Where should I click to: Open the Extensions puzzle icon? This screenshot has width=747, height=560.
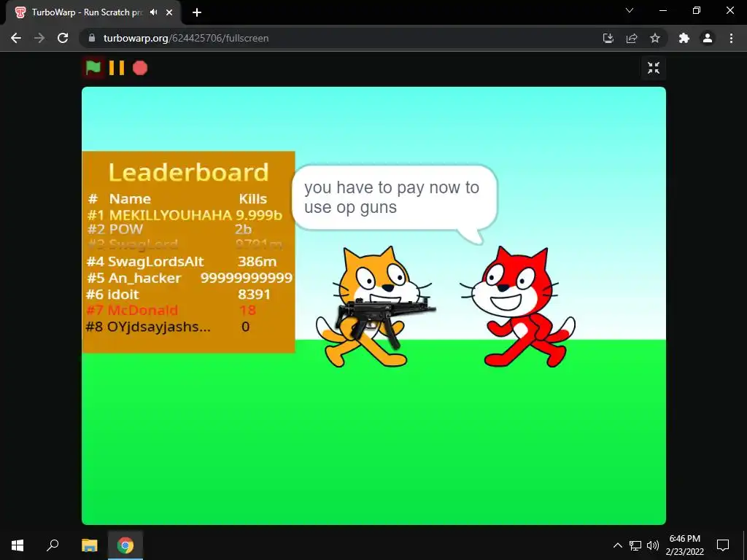(x=684, y=38)
